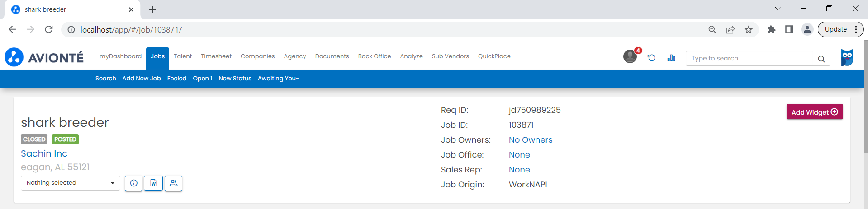Open the Nothing selected dropdown
868x209 pixels.
[71, 183]
